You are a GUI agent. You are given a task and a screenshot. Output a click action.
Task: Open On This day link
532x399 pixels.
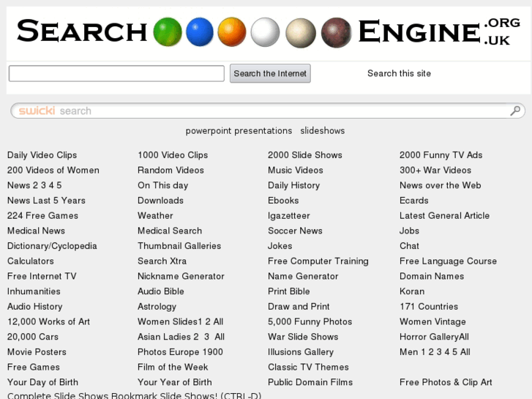pos(163,185)
